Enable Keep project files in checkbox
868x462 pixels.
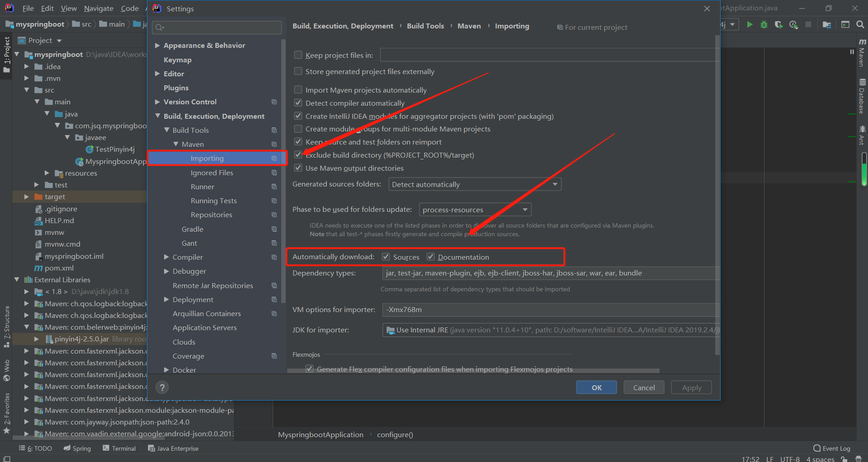coord(298,55)
